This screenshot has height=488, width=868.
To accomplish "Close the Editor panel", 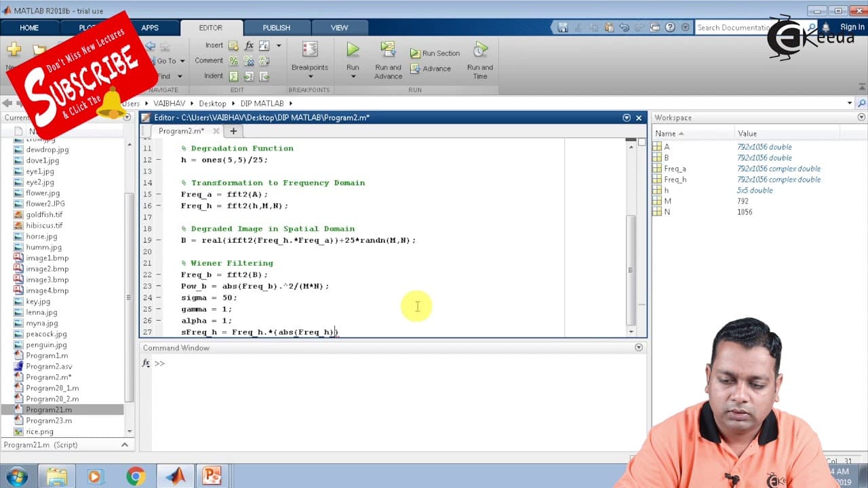I will 639,118.
